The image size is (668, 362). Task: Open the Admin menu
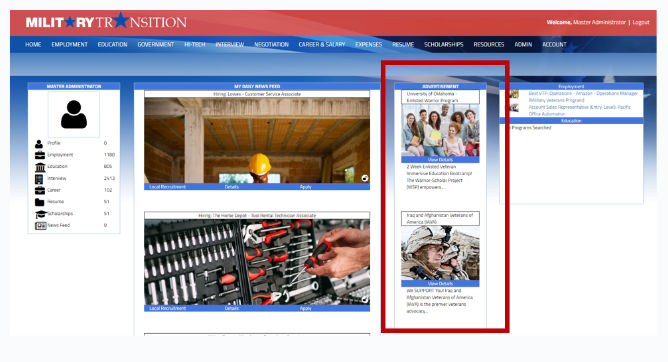[x=523, y=44]
